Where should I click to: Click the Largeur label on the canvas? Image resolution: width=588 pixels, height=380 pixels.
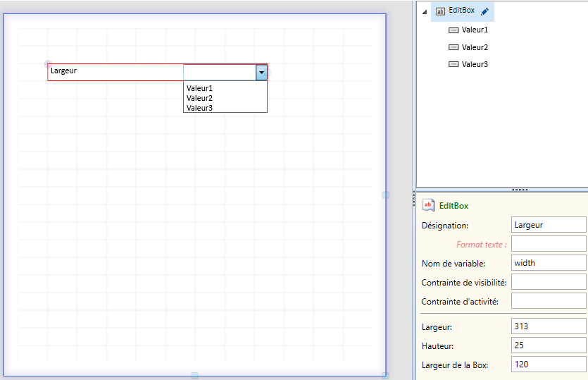(x=63, y=71)
